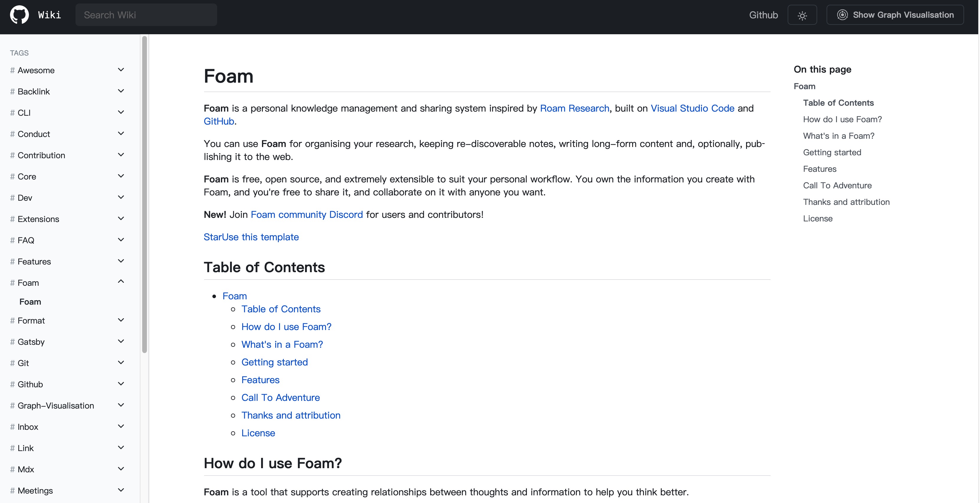The height and width of the screenshot is (503, 980).
Task: Open the Github link in header
Action: click(x=763, y=15)
